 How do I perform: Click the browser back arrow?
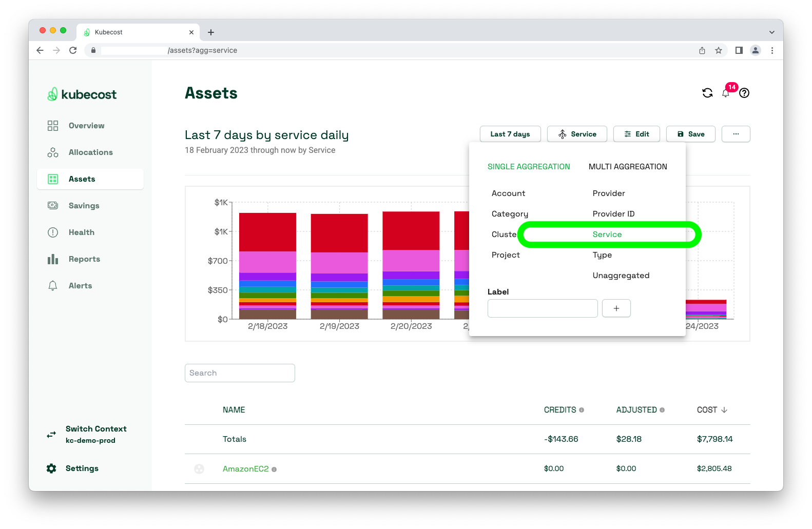40,50
